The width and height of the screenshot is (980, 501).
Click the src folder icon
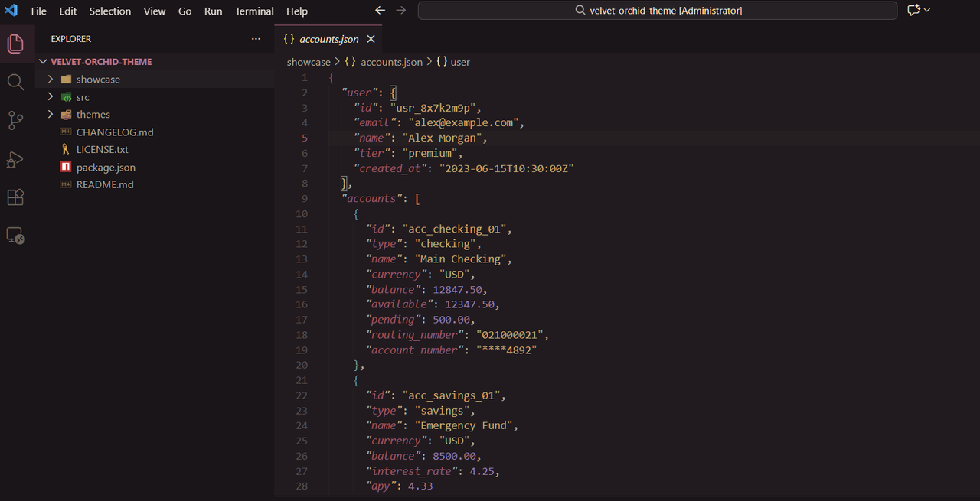pyautogui.click(x=66, y=97)
